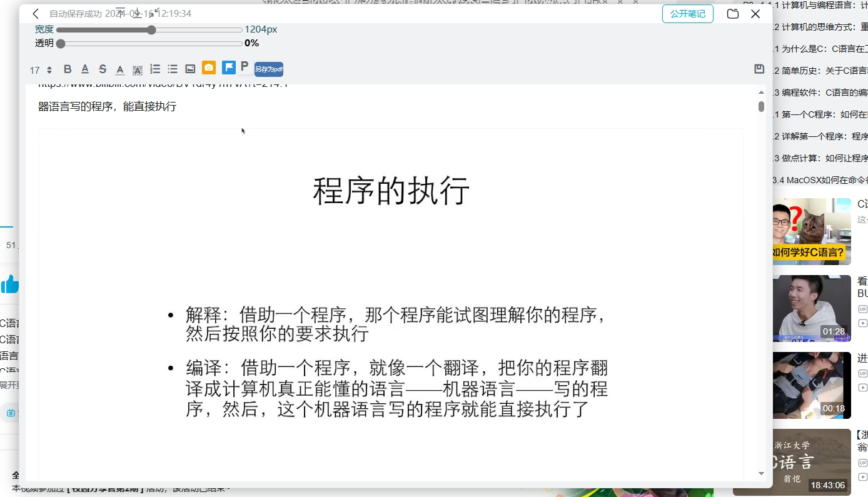Screen dimensions: 868x497
Task: Click the P icon in note toolbar
Action: [x=245, y=66]
